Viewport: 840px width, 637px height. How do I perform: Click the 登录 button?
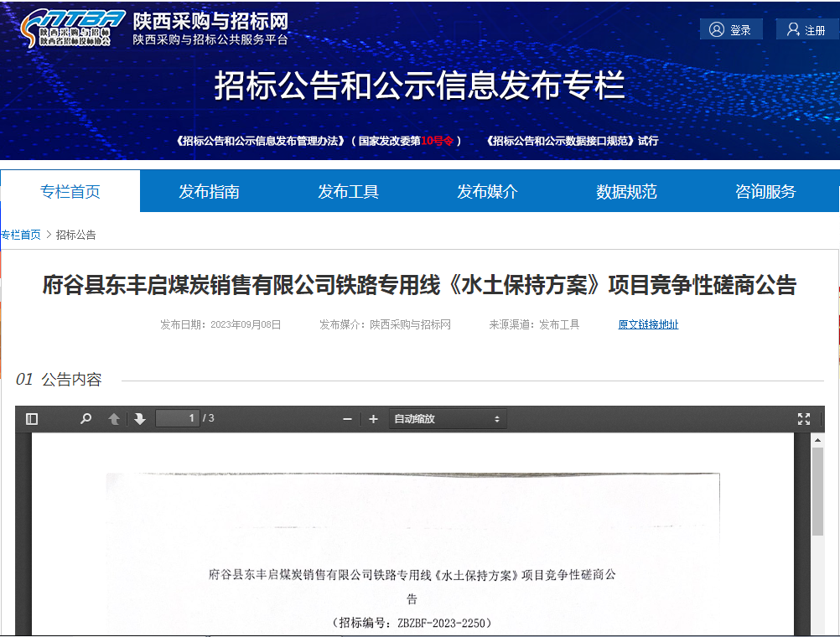731,29
